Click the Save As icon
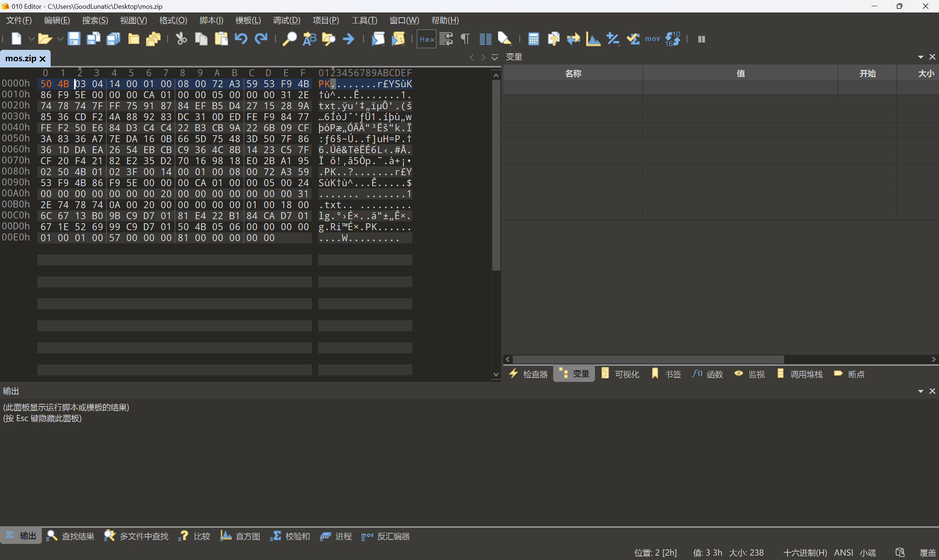 click(x=94, y=39)
